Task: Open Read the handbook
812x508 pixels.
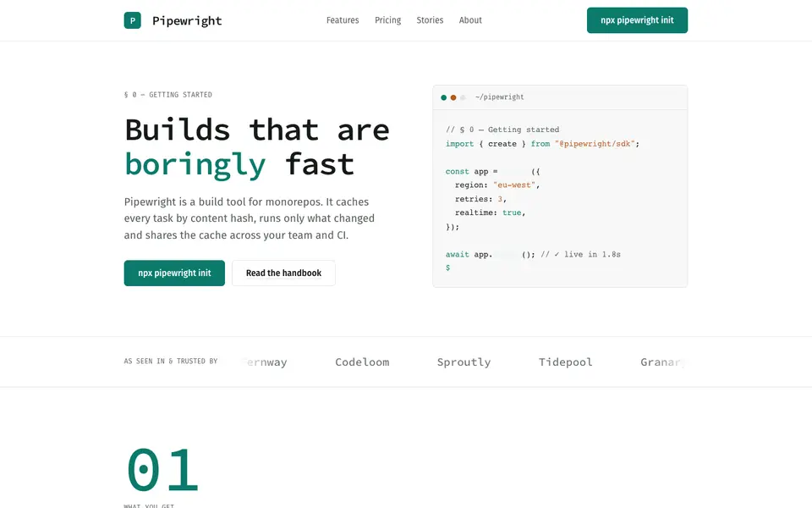Action: click(284, 273)
